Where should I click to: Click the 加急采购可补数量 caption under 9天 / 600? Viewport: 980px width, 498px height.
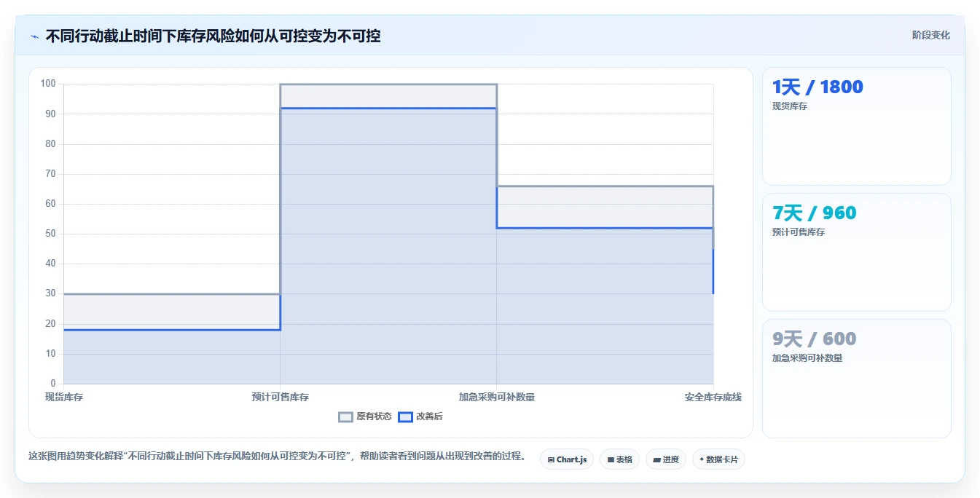point(807,358)
